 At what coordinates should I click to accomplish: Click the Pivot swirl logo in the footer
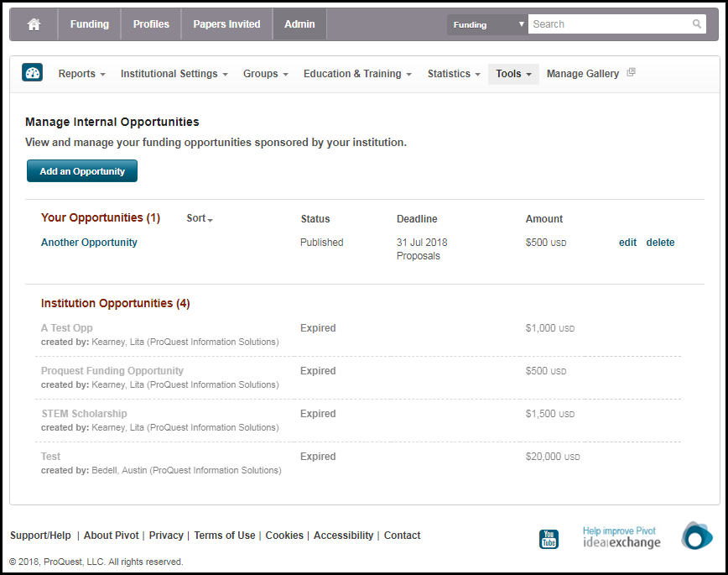696,536
